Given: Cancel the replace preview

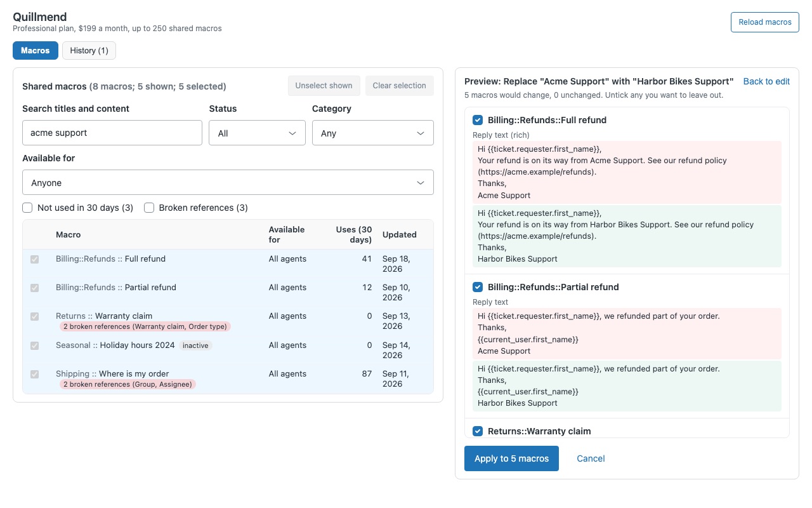Looking at the screenshot, I should point(591,458).
